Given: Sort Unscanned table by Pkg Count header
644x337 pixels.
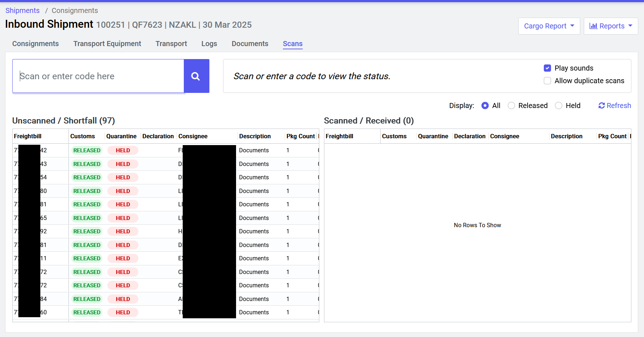Looking at the screenshot, I should [301, 136].
